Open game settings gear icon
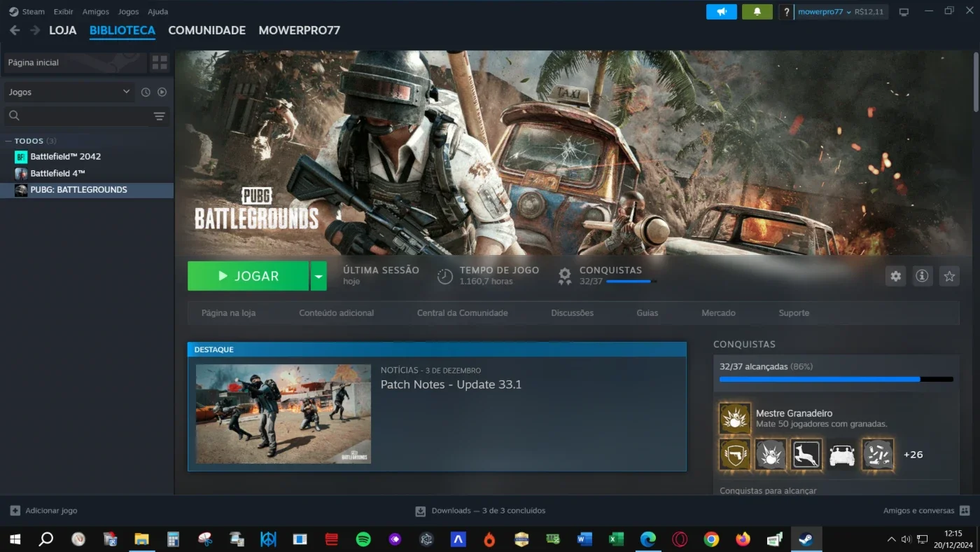Screen dimensions: 980x552 895,276
